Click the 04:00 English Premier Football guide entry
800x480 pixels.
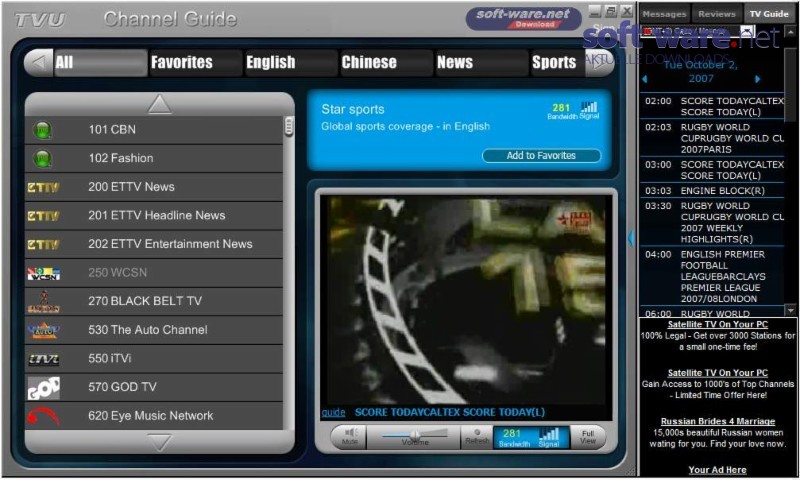point(712,276)
